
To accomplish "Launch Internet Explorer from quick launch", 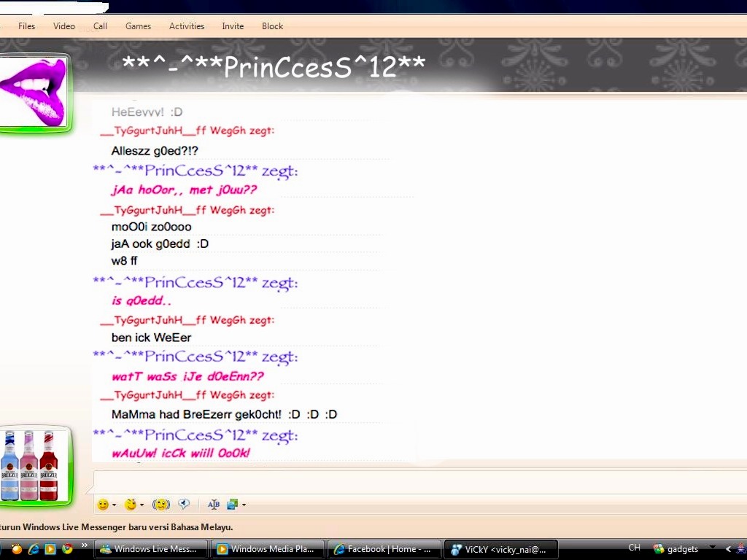I will click(x=34, y=549).
